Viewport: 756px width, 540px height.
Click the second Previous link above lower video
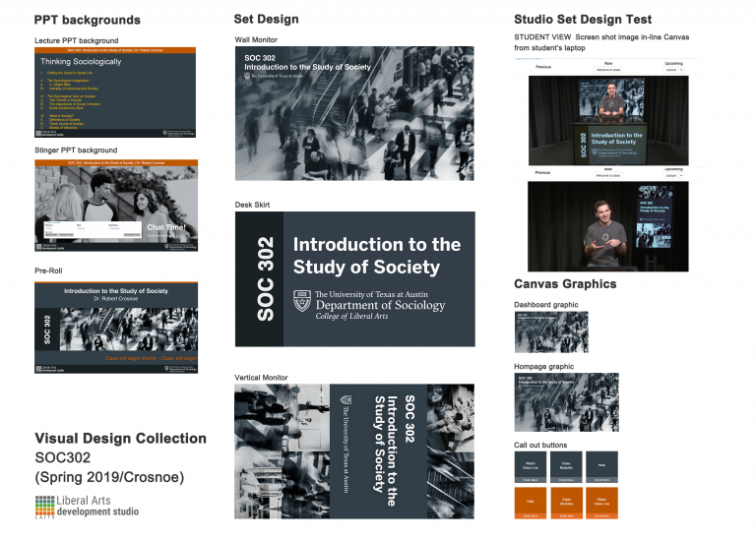pyautogui.click(x=542, y=171)
